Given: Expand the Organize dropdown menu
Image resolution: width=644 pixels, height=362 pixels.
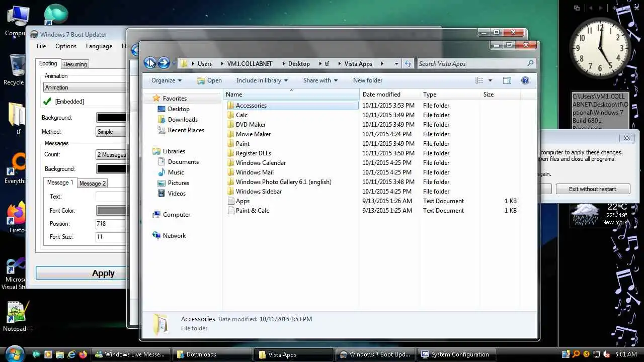Looking at the screenshot, I should (x=167, y=80).
